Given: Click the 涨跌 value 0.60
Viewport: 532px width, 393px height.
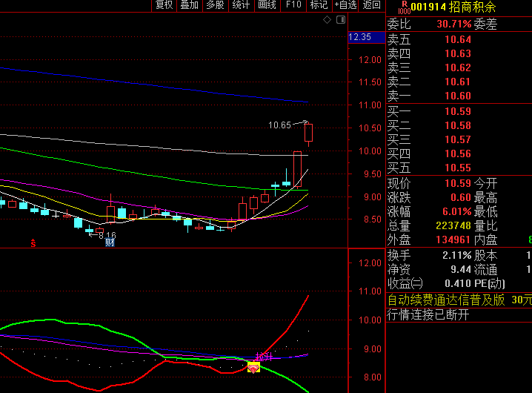Looking at the screenshot, I should (461, 198).
